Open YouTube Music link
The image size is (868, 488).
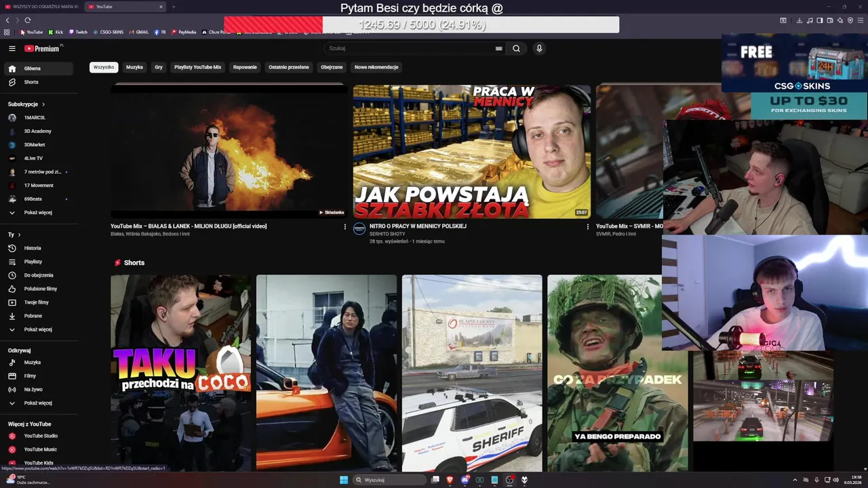coord(38,449)
